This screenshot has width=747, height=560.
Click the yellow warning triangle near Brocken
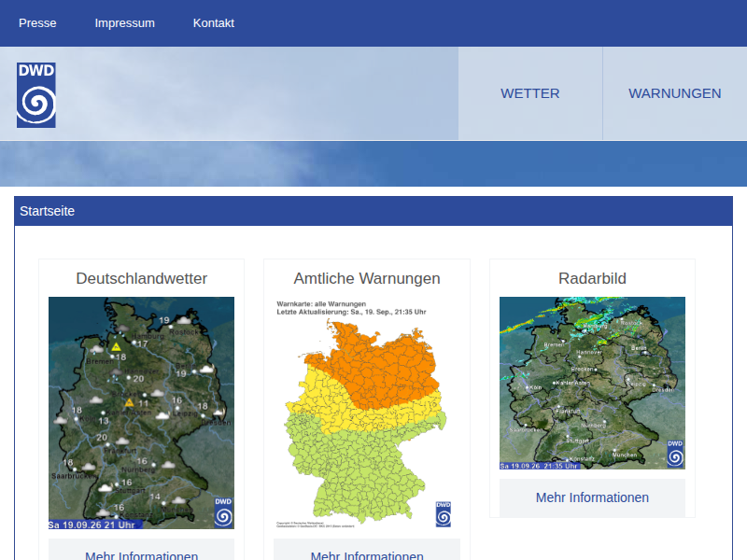[x=129, y=402]
